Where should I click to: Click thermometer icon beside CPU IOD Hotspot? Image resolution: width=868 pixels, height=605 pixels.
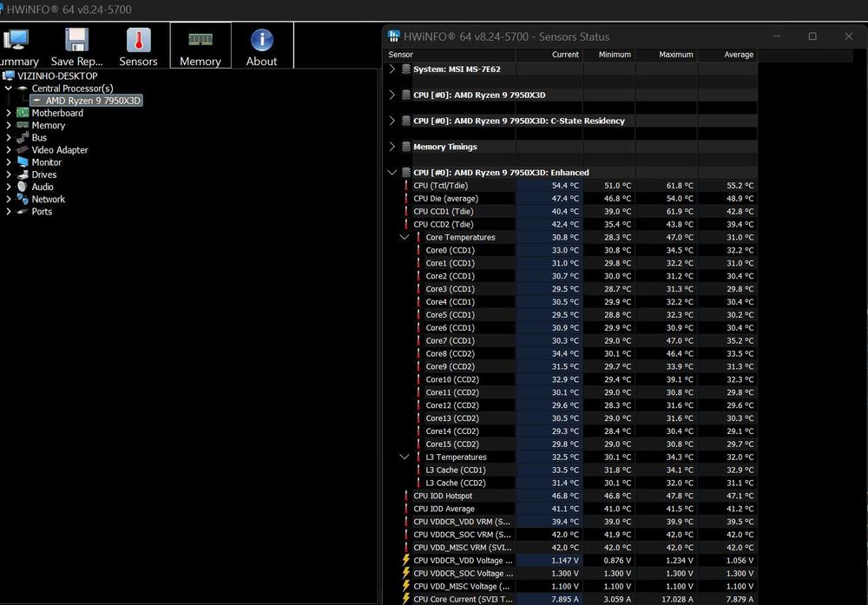405,496
